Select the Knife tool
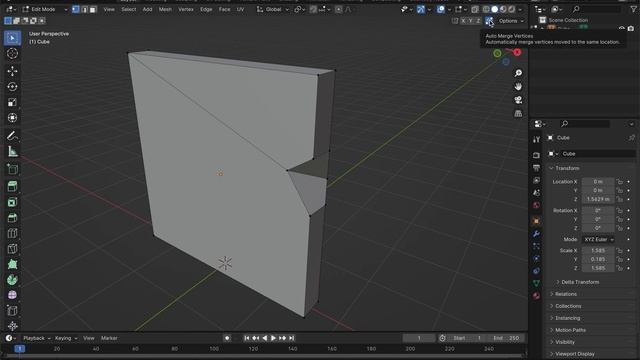Viewport: 640px width, 360px height. [12, 249]
